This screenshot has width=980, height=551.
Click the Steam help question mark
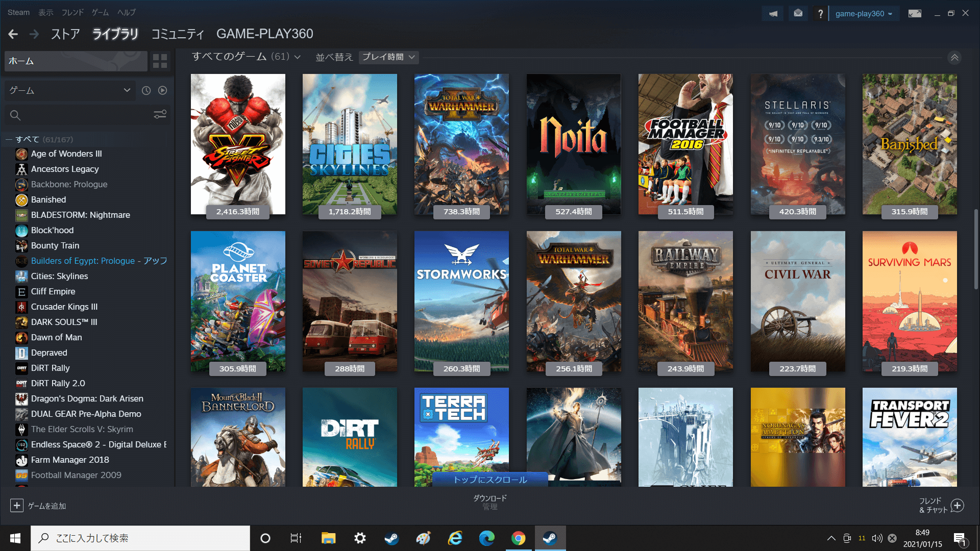coord(820,14)
